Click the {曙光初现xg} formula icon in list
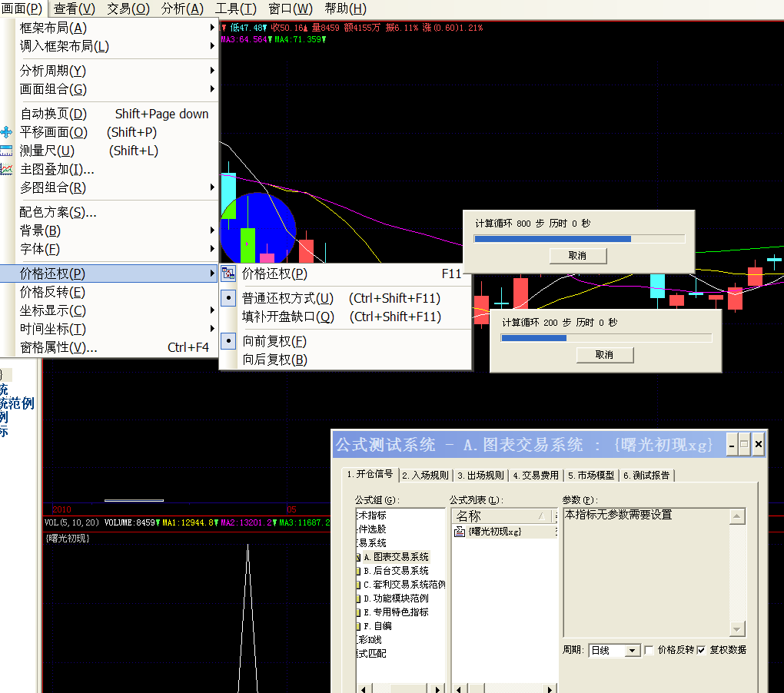The image size is (784, 693). (460, 531)
